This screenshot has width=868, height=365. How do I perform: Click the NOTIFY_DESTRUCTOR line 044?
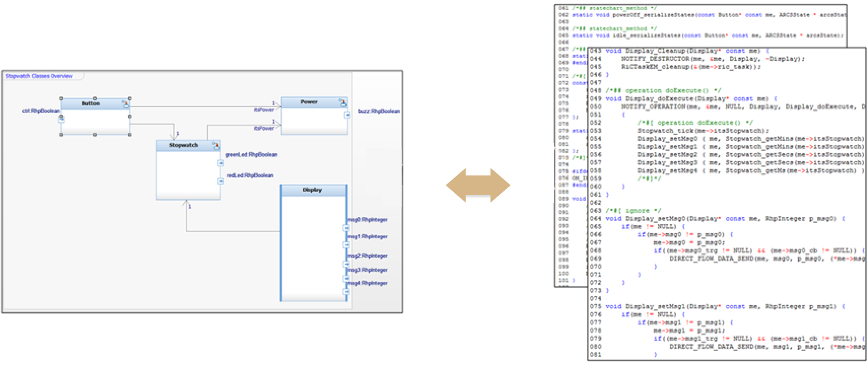coord(713,59)
